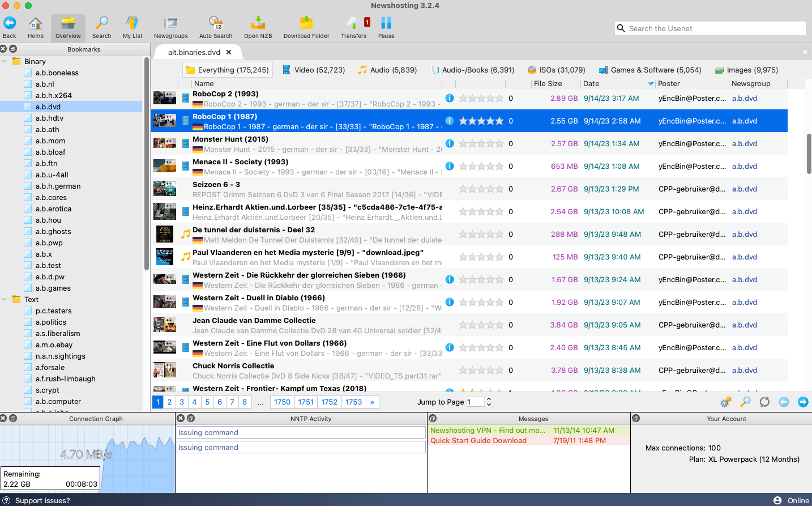This screenshot has width=812, height=506.
Task: Click the Online account status icon
Action: pos(777,500)
